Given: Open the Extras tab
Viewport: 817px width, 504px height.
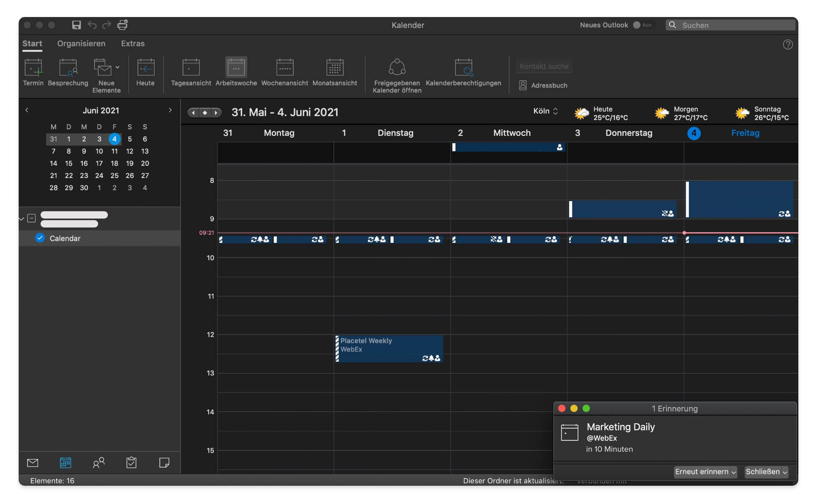Looking at the screenshot, I should pyautogui.click(x=133, y=43).
